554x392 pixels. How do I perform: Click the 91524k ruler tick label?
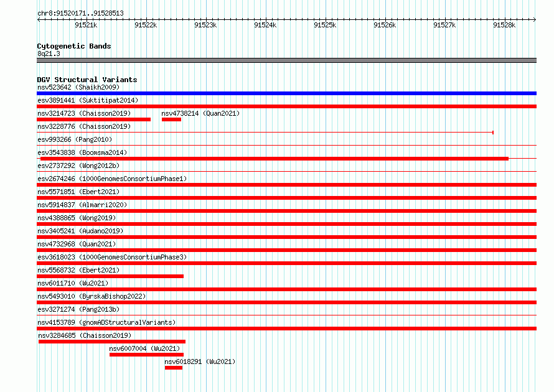265,25
